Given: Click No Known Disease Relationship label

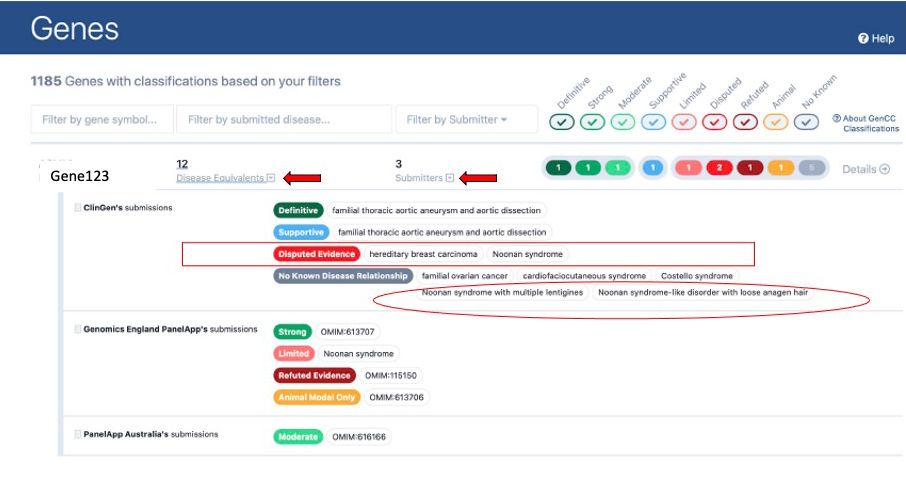Looking at the screenshot, I should (x=343, y=276).
